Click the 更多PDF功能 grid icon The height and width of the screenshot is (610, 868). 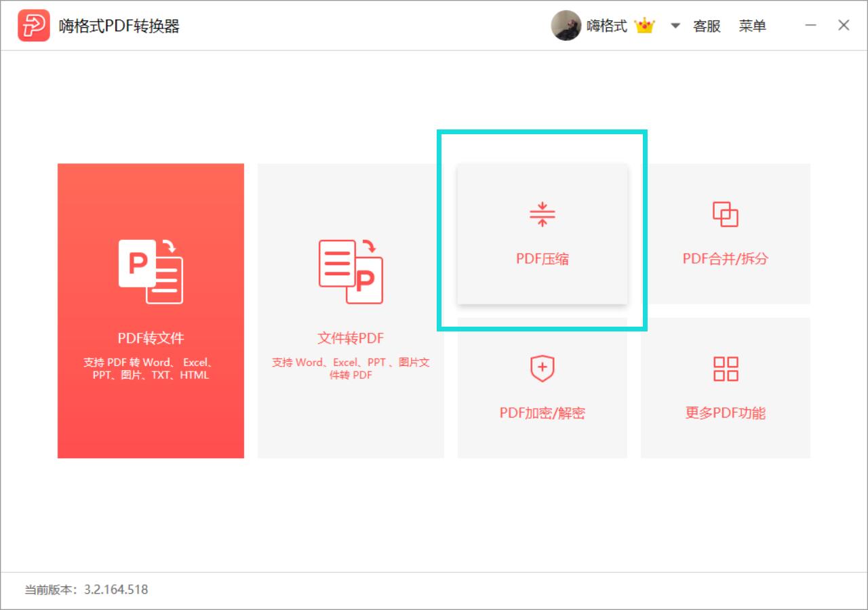(x=726, y=369)
